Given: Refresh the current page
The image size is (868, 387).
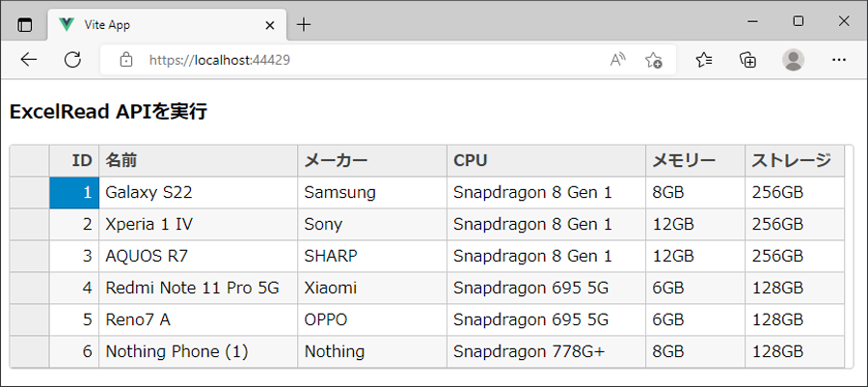Looking at the screenshot, I should point(72,60).
